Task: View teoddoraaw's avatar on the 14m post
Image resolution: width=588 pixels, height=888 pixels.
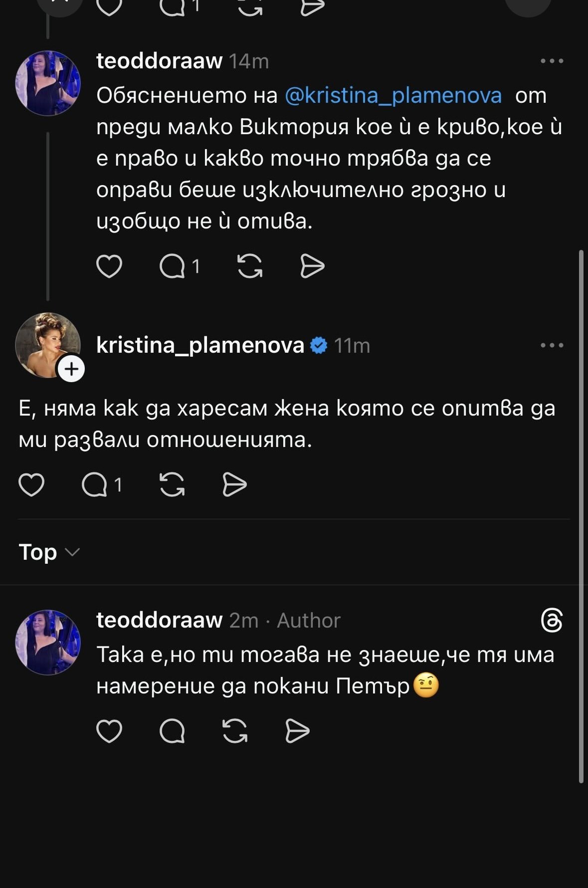Action: click(48, 83)
